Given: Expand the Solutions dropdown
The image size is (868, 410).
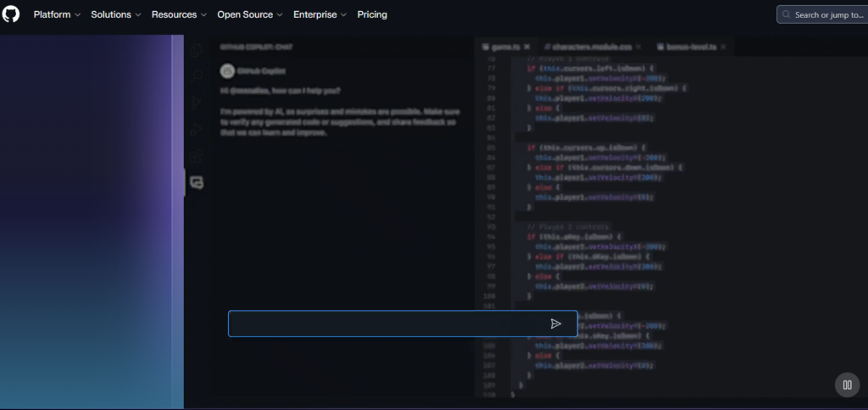Looking at the screenshot, I should pos(115,15).
